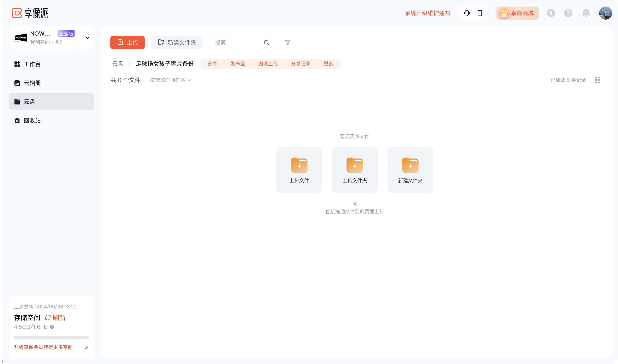
Task: Open the transfer list arrows icon
Action: click(551, 13)
